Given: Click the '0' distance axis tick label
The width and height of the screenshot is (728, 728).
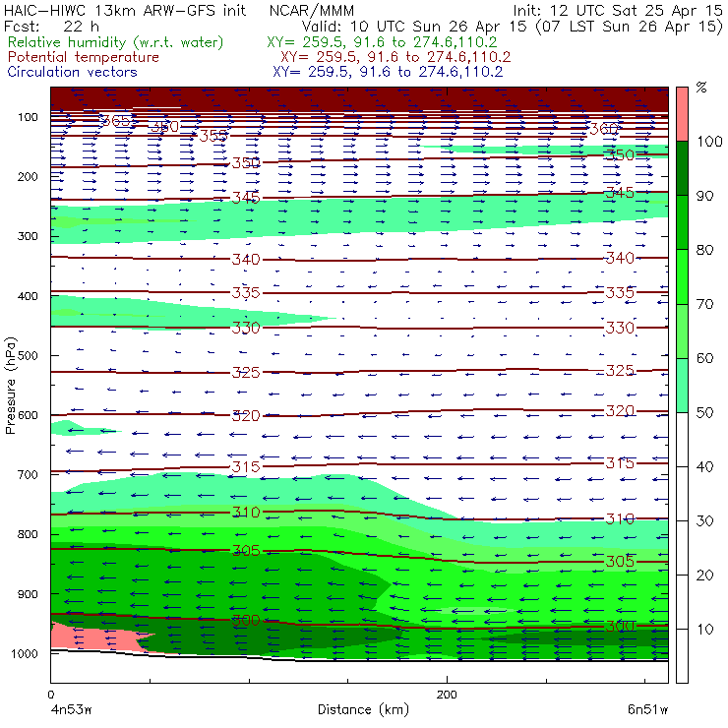Looking at the screenshot, I should [x=50, y=695].
